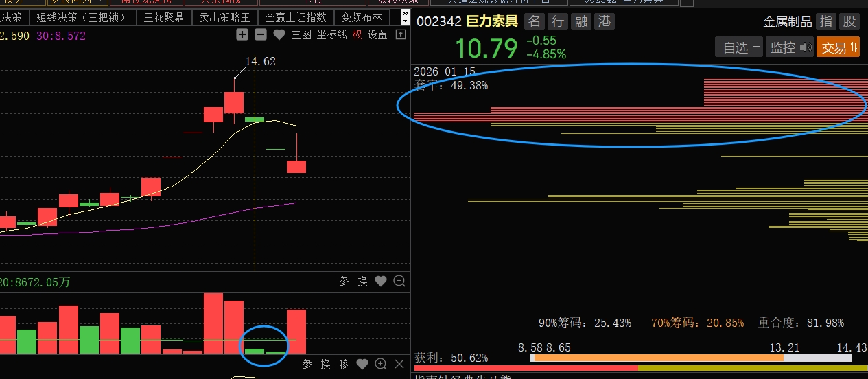
Task: Favorite the main chart indicator heart
Action: (279, 34)
